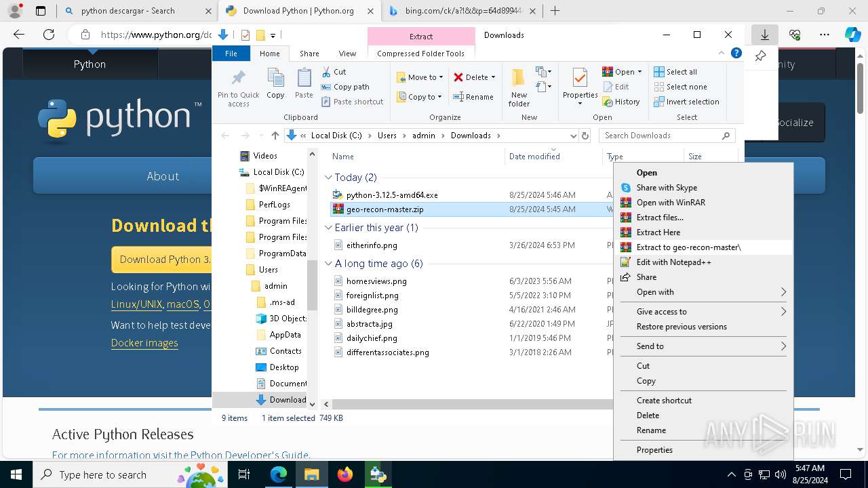
Task: Click Select none in ribbon
Action: (680, 87)
